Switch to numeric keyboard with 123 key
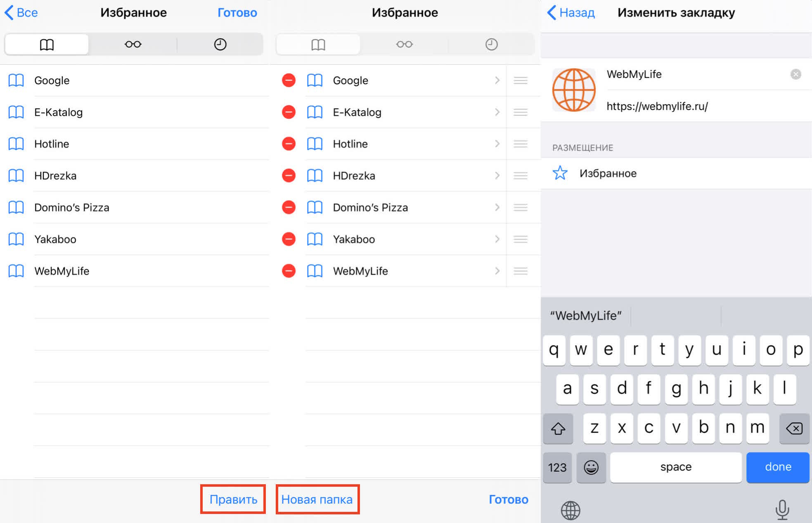This screenshot has width=812, height=523. 557,467
